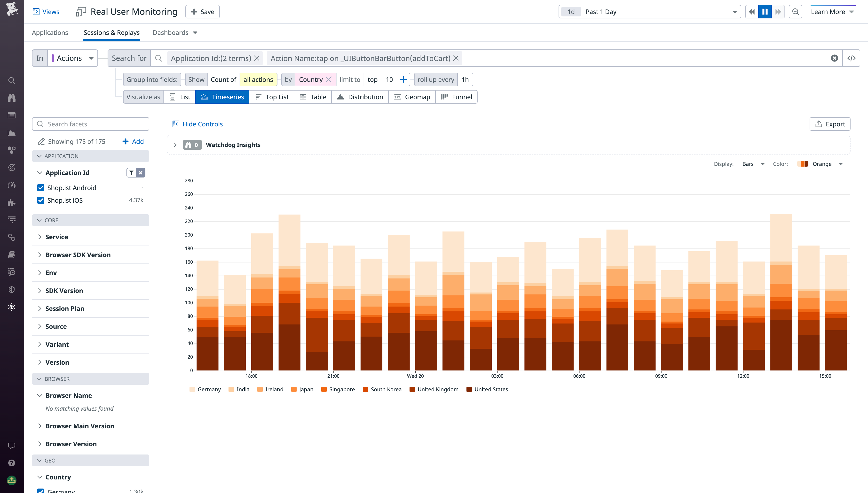Visualize the data as a Funnel

[456, 97]
